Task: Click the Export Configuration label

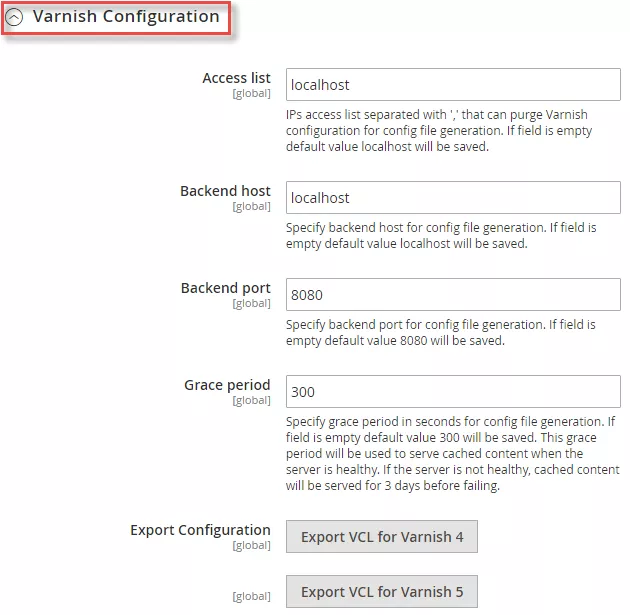Action: click(200, 530)
